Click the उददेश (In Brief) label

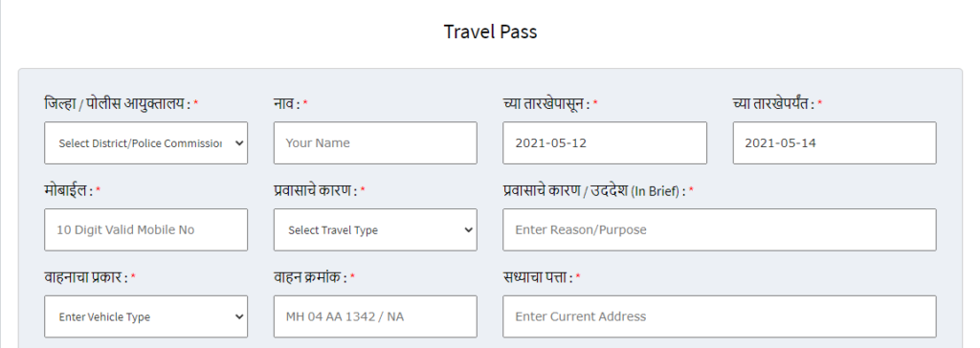(637, 191)
